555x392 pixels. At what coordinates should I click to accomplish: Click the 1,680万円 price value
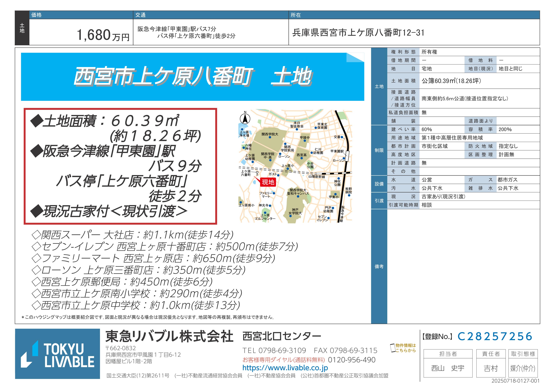[x=103, y=35]
